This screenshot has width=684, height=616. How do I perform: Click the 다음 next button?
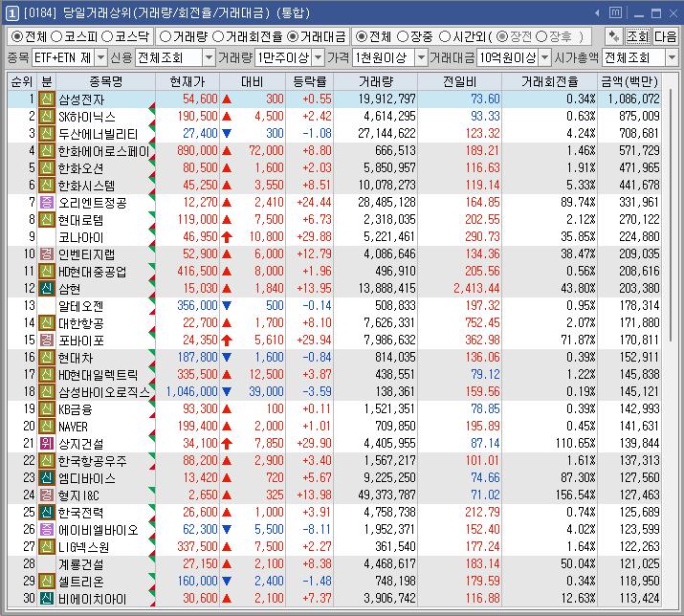pos(665,36)
